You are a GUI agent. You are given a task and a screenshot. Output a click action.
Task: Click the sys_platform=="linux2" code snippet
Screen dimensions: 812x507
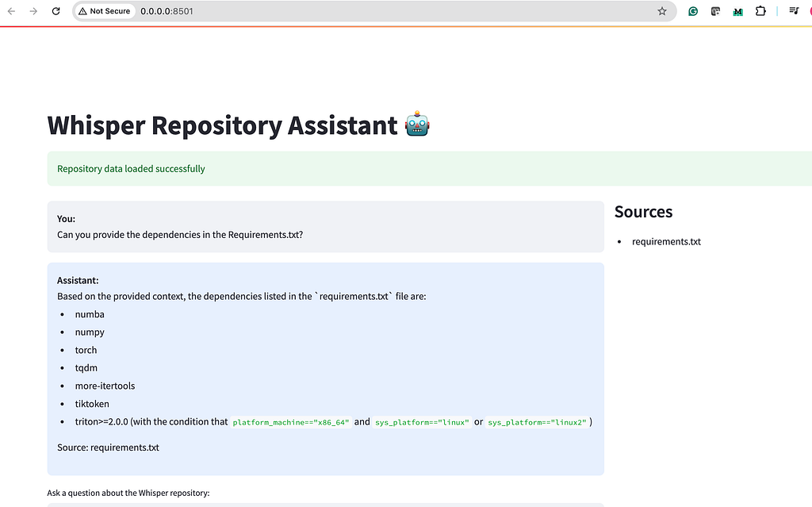537,422
